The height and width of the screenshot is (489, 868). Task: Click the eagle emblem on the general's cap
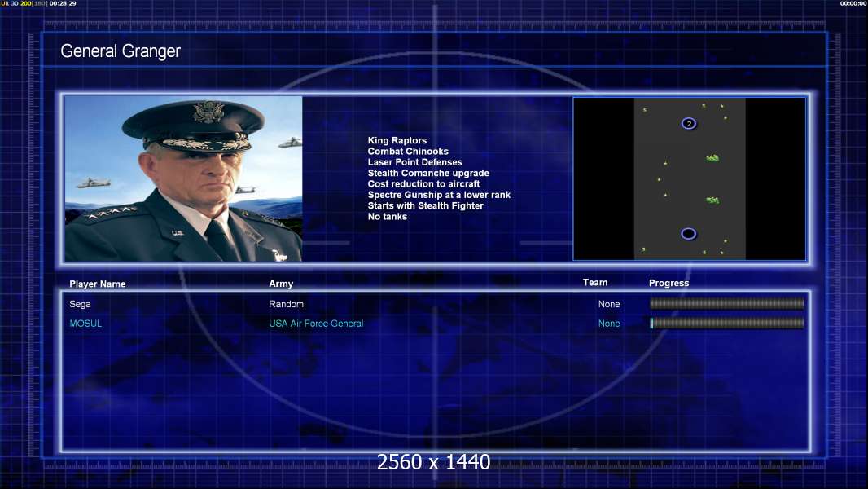click(208, 112)
